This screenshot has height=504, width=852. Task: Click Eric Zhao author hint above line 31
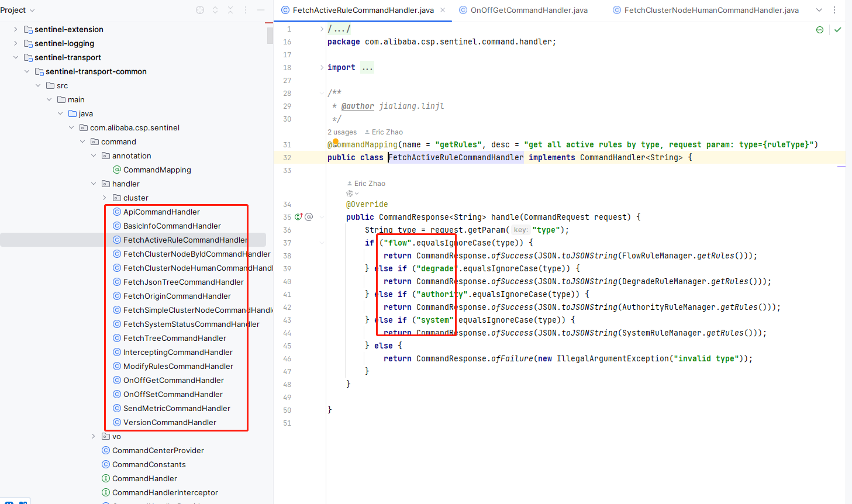[x=384, y=132]
